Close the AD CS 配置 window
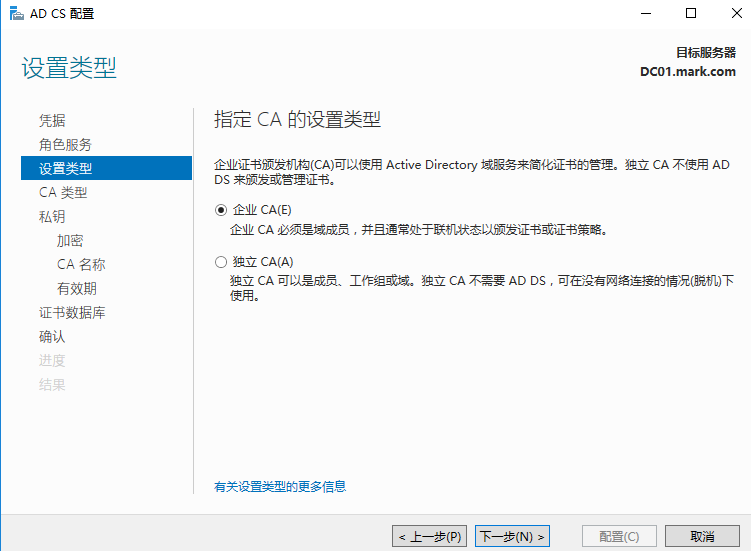The height and width of the screenshot is (551, 751). tap(737, 13)
